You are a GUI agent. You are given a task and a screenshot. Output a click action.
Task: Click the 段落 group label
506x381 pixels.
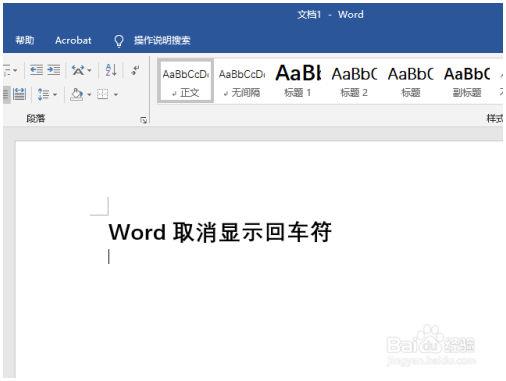tap(36, 118)
